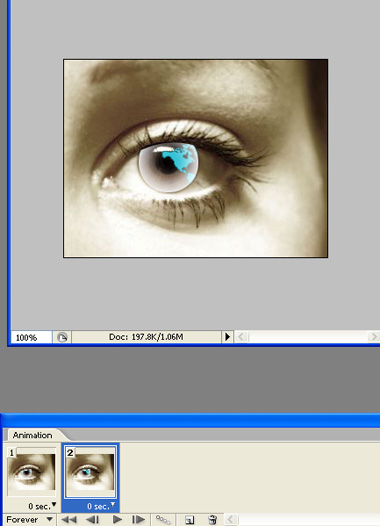This screenshot has height=526, width=380.
Task: Step to the next animation frame
Action: pos(138,520)
